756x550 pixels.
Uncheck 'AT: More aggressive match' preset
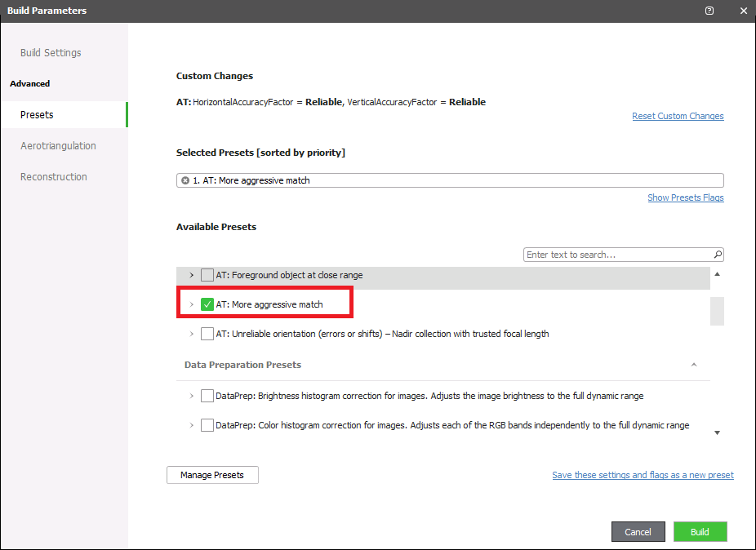tap(207, 304)
